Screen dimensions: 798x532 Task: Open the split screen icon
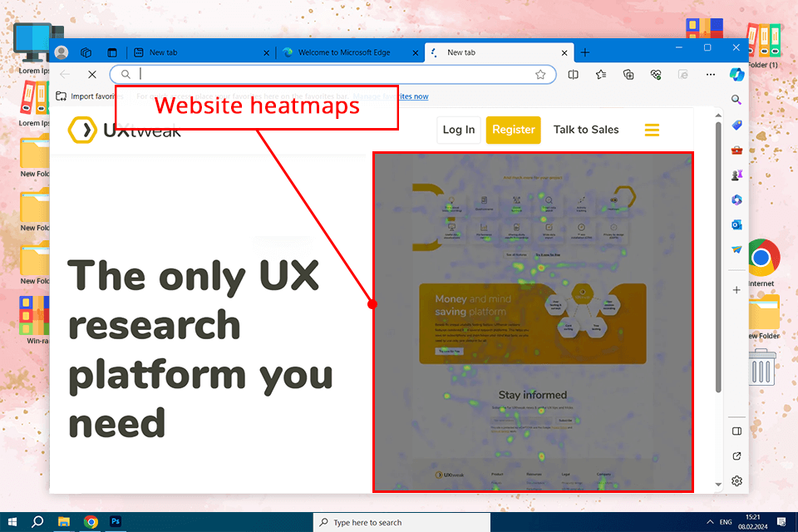(x=573, y=74)
